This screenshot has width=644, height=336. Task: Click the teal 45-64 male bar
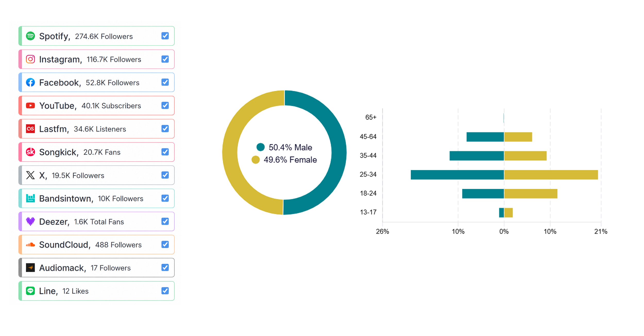tap(485, 137)
